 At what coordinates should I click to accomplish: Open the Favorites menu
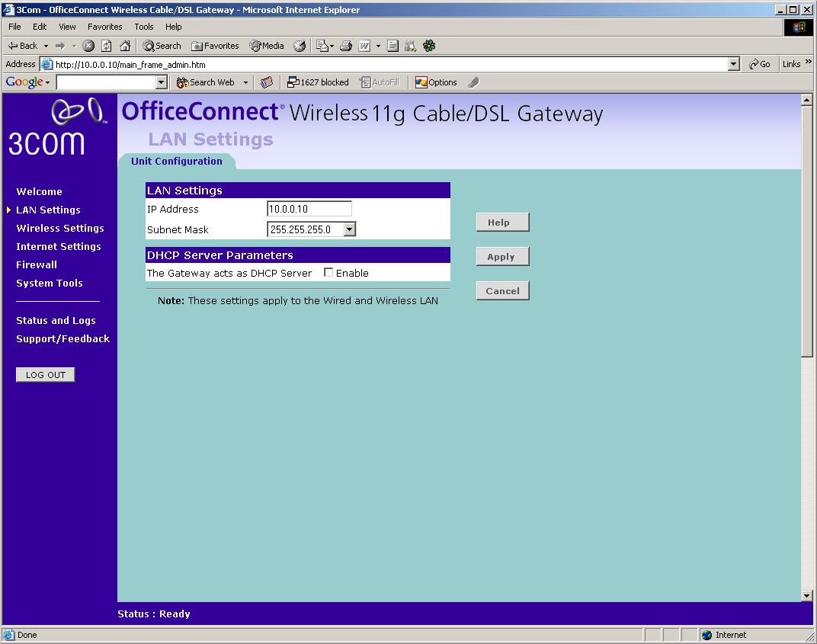pos(104,27)
